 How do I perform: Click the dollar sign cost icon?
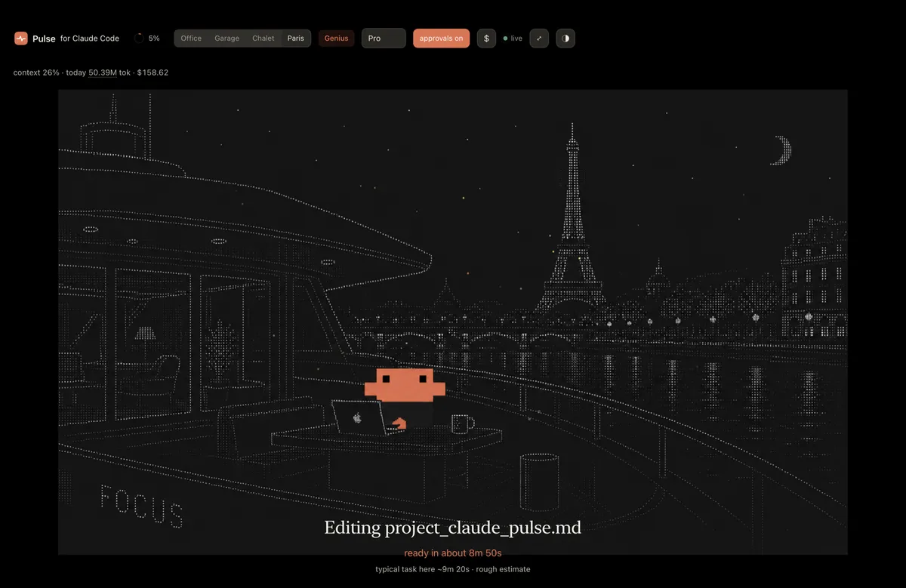[x=486, y=38]
